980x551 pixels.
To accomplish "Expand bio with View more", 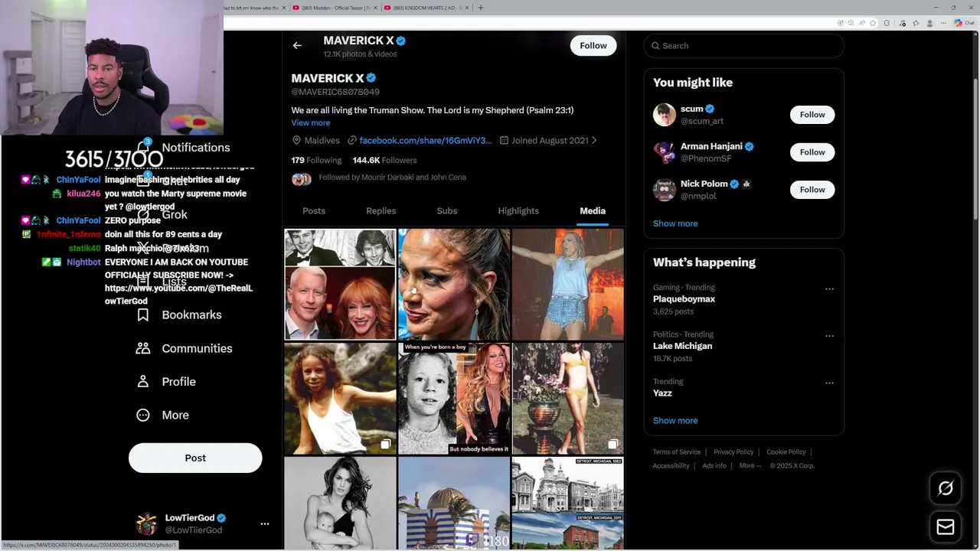I will pyautogui.click(x=311, y=122).
